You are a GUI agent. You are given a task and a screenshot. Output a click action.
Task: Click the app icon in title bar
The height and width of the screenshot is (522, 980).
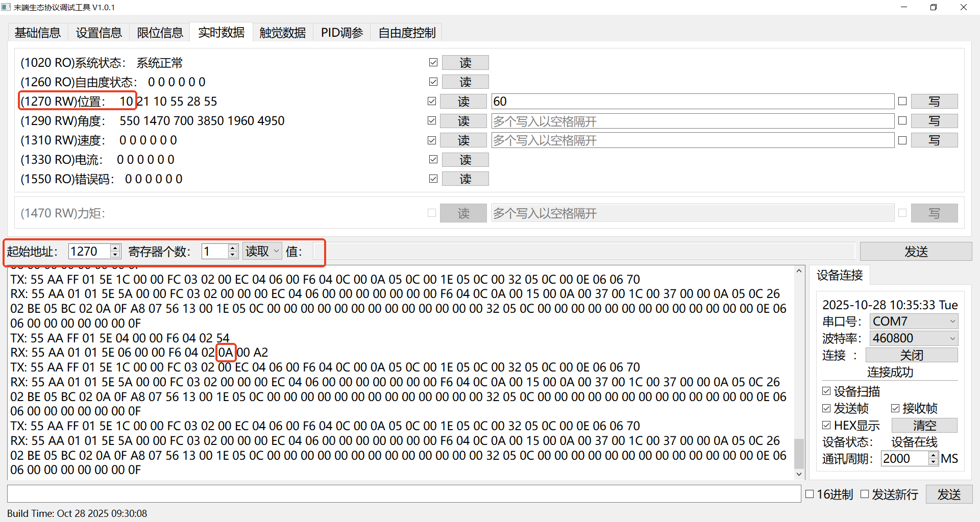tap(6, 7)
